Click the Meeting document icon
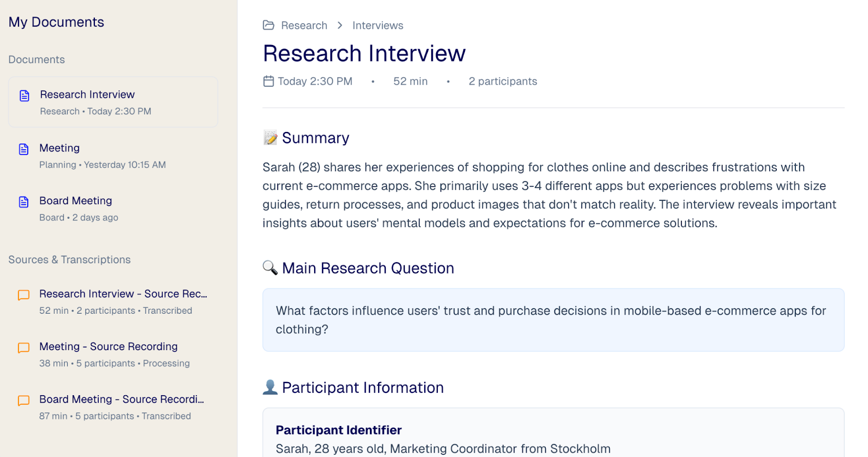The width and height of the screenshot is (868, 457). point(24,149)
